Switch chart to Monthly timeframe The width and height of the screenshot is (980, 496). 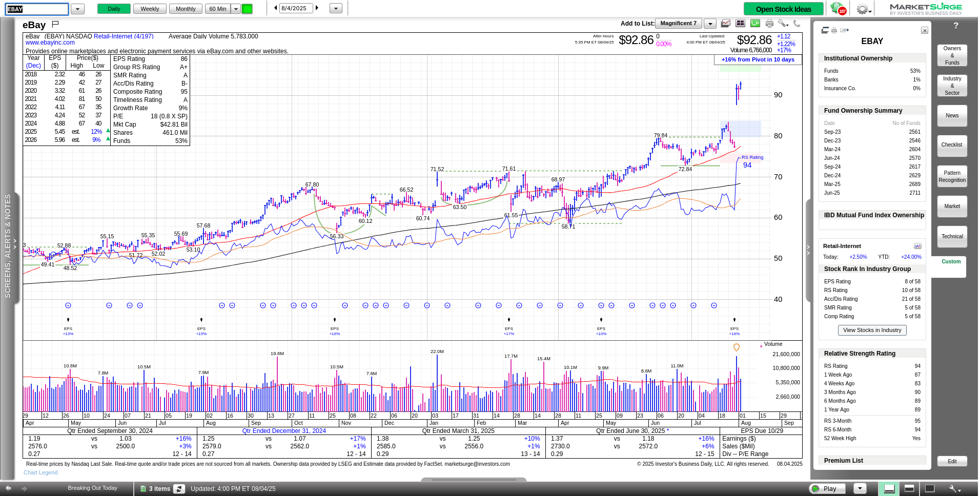[x=186, y=9]
